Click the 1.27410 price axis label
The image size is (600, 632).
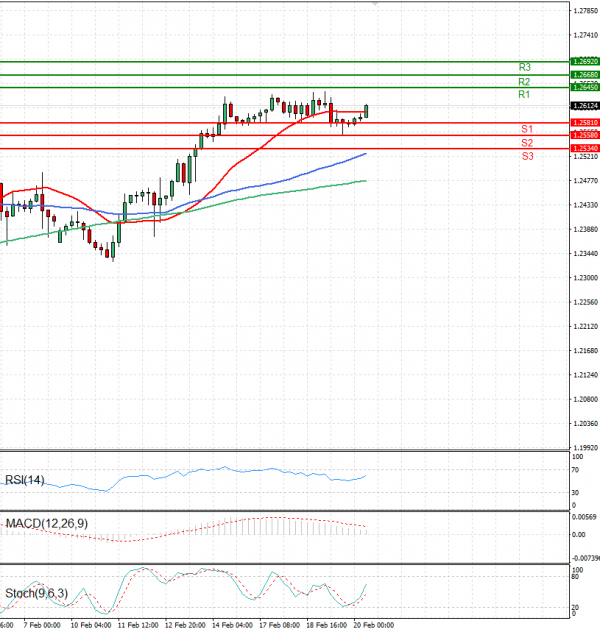coord(585,35)
